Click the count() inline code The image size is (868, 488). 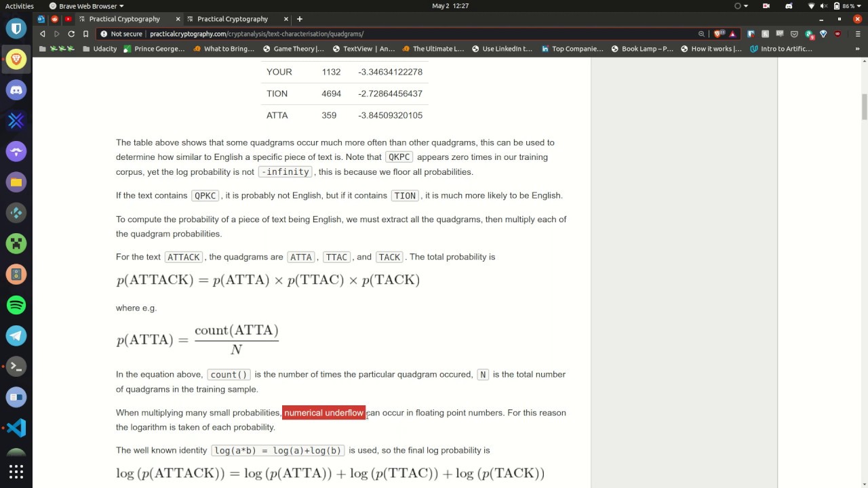pyautogui.click(x=229, y=375)
